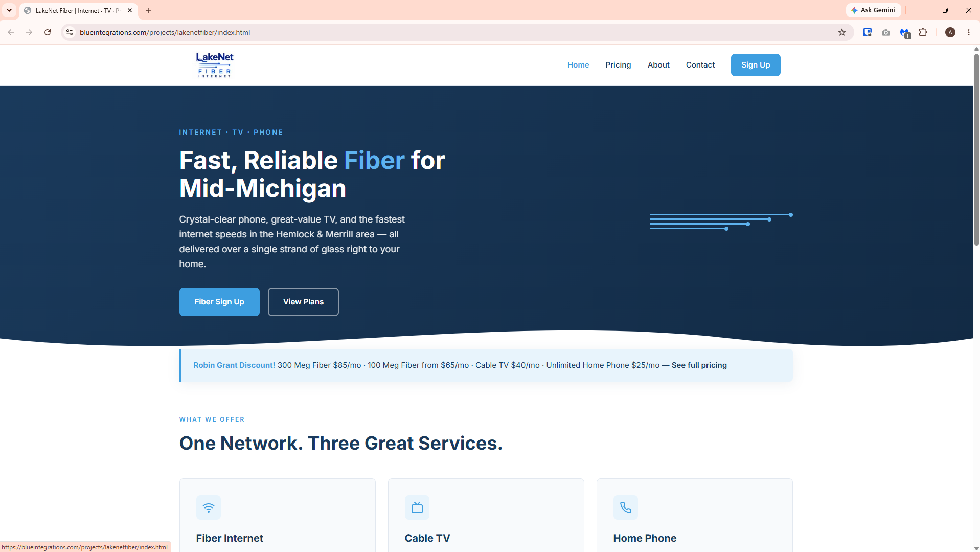Screen dimensions: 980x552
Task: View site information icon in address bar
Action: pos(70,32)
